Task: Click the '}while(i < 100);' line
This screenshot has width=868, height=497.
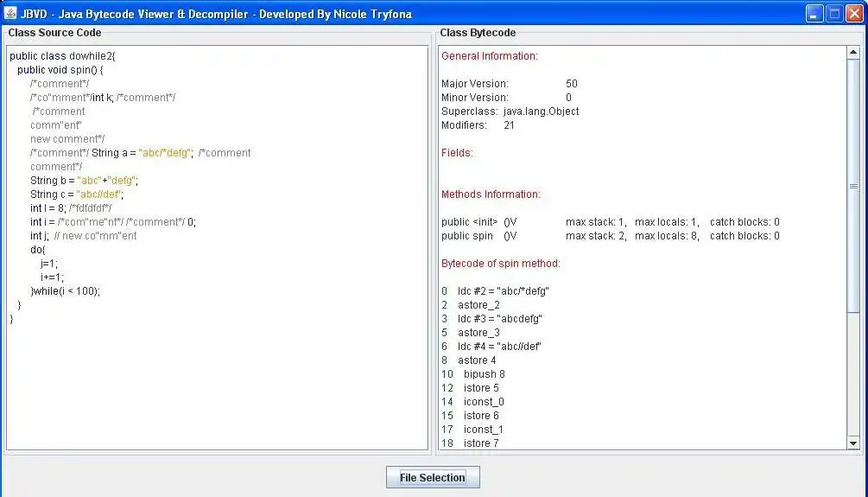Action: point(66,291)
